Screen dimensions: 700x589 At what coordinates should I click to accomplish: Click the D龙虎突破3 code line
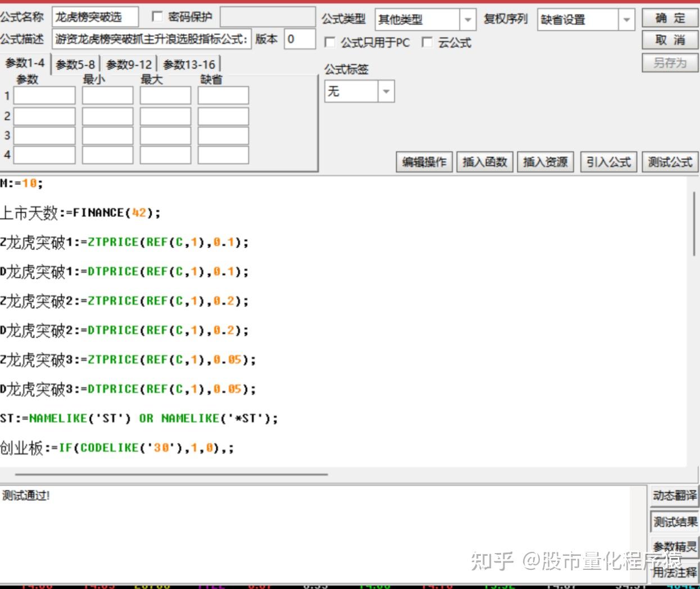point(128,389)
